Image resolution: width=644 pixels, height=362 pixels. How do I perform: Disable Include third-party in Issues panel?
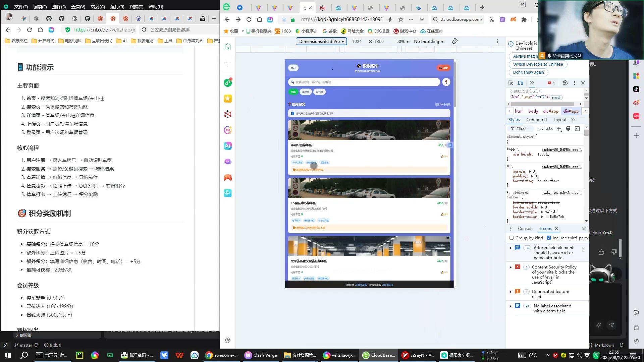click(549, 238)
